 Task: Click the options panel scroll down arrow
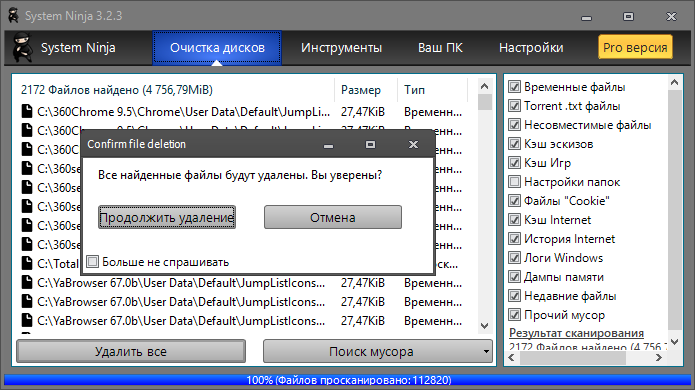[x=675, y=341]
